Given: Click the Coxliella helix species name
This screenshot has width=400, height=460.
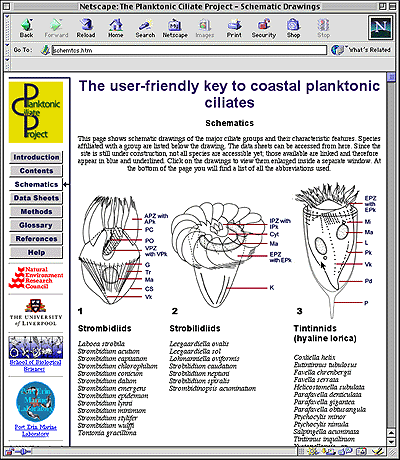Looking at the screenshot, I should (x=314, y=357).
